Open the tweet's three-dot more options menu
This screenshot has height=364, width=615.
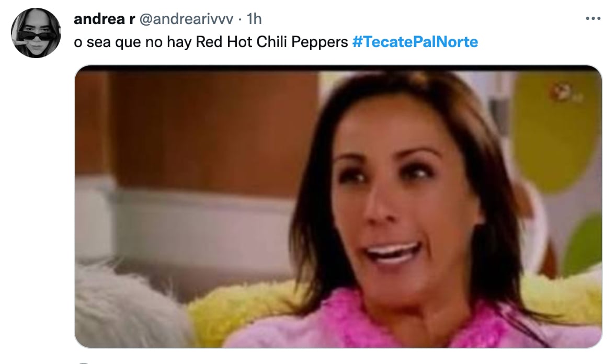593,18
